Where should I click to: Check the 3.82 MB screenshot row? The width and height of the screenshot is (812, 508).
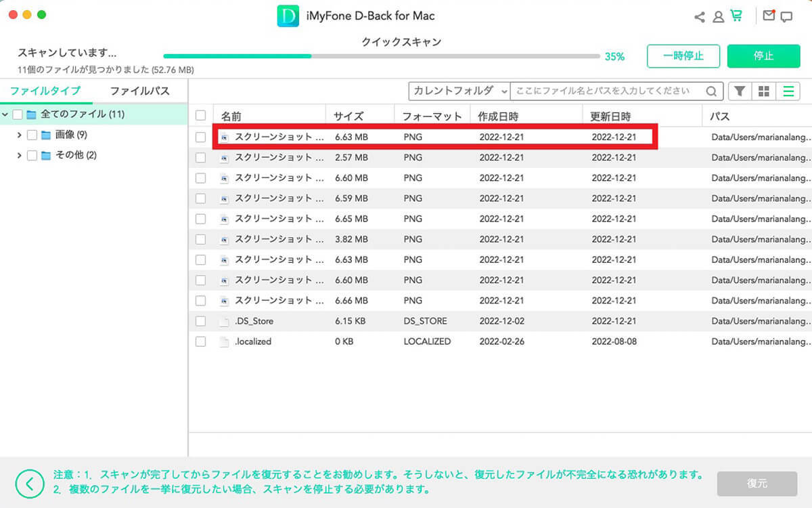coord(200,239)
